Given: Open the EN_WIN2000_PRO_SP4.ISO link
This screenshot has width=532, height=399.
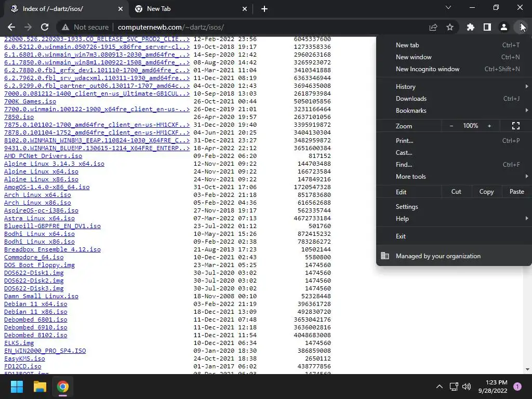Looking at the screenshot, I should (45, 351).
